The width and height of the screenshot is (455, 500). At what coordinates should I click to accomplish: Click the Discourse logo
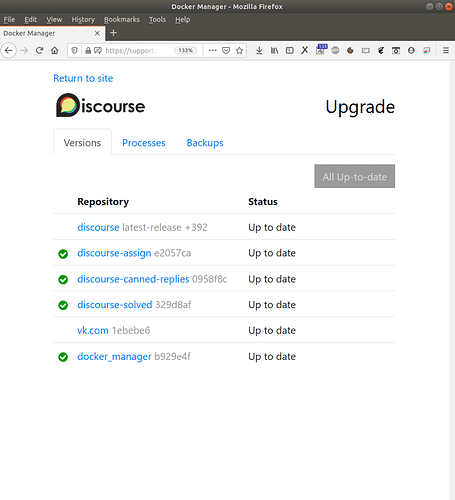pos(101,105)
